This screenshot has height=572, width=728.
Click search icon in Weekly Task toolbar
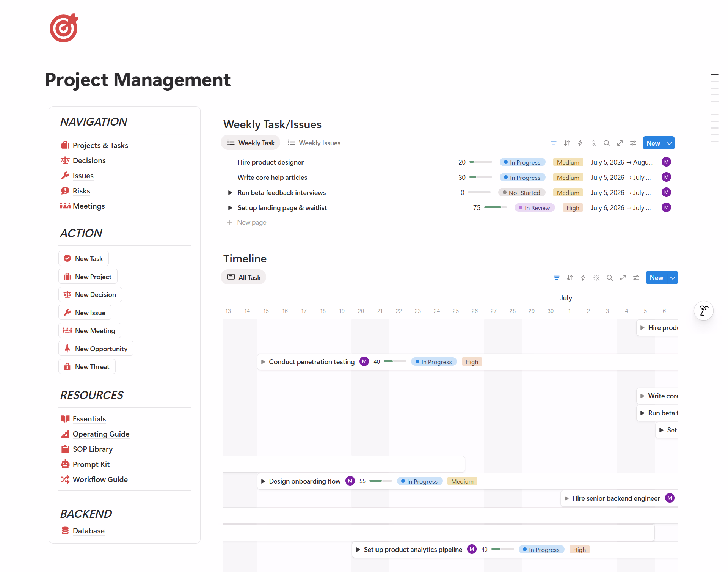point(607,143)
